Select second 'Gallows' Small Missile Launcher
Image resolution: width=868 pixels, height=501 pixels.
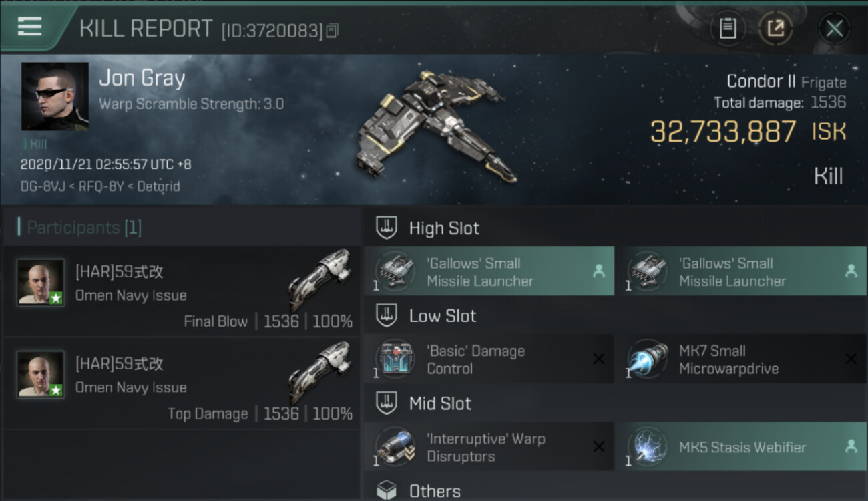[x=741, y=271]
